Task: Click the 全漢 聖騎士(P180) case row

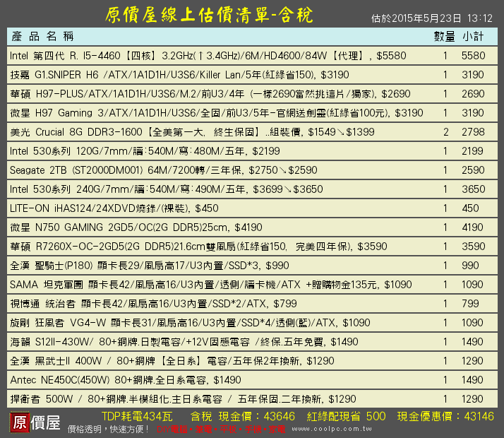Action: point(252,266)
